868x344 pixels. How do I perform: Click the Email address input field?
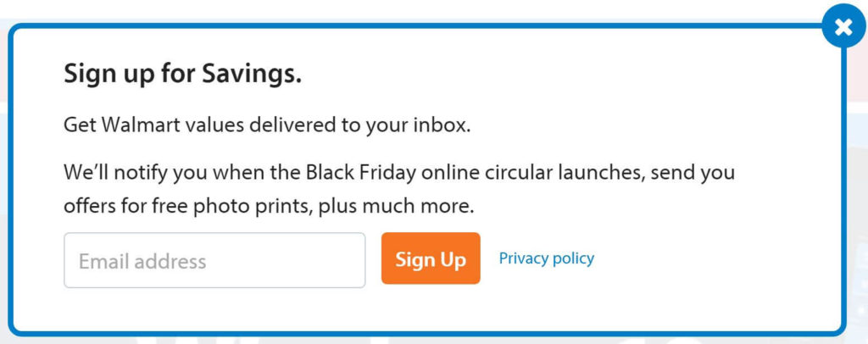(214, 260)
